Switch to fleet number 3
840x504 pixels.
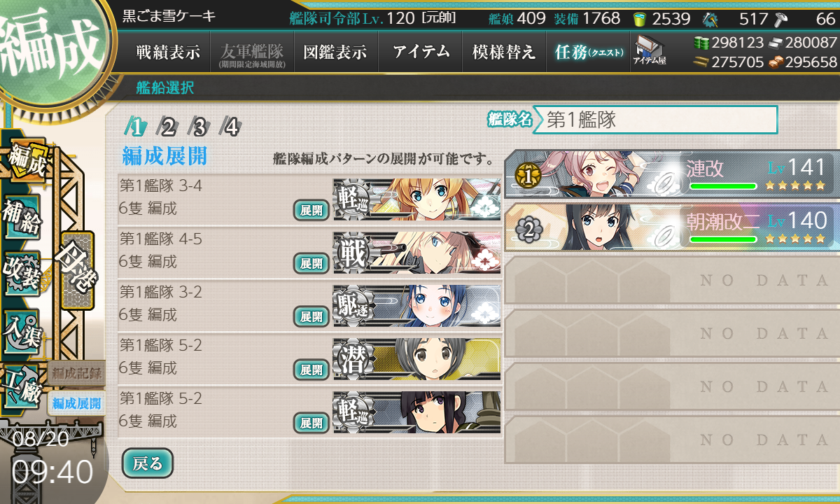coord(199,127)
